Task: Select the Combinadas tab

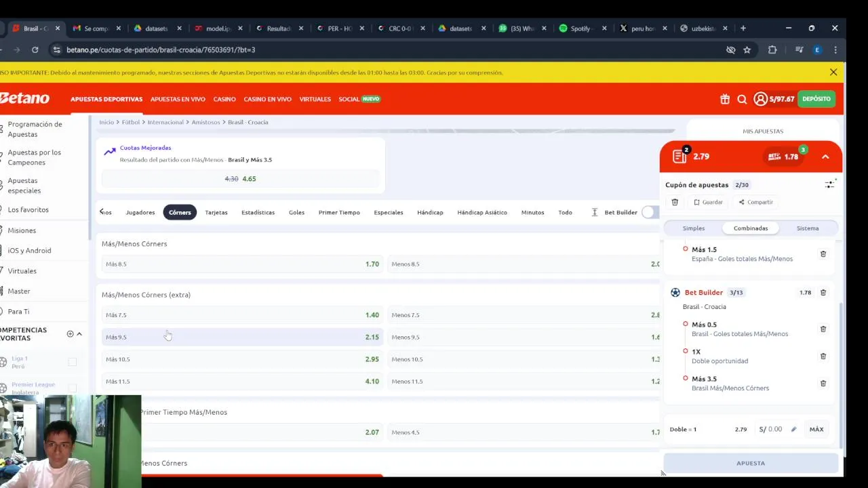Action: [x=751, y=228]
